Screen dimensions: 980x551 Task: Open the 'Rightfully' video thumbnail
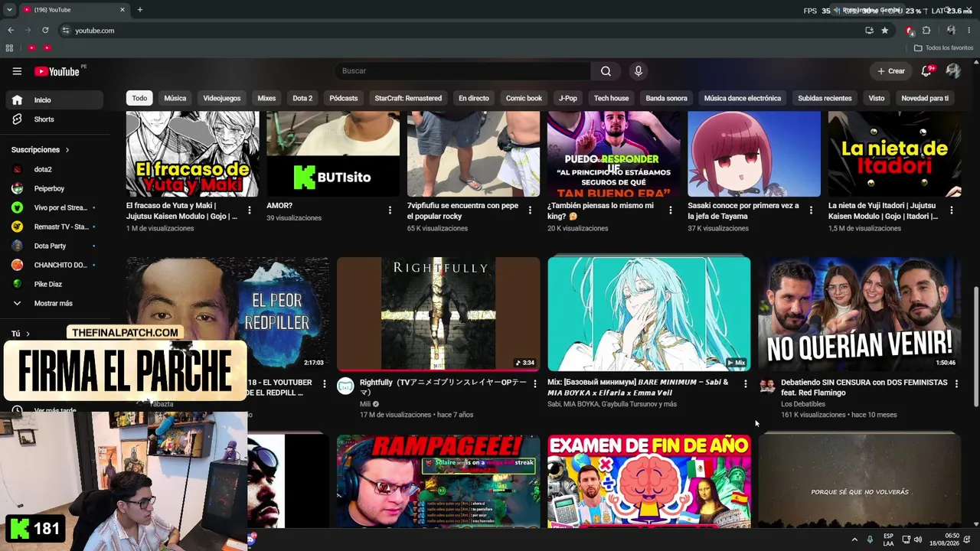point(439,314)
